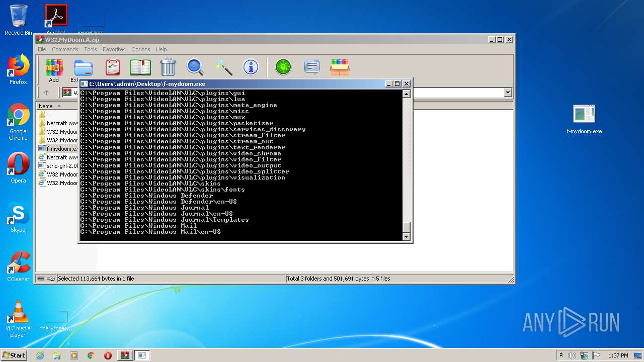Click the 1:37 PM system clock

click(618, 355)
